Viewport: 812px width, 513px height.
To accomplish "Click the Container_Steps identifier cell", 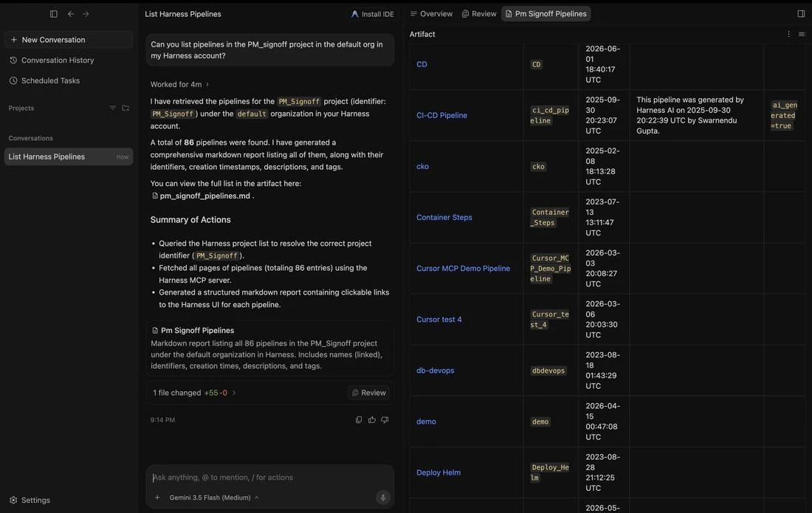I will (550, 218).
